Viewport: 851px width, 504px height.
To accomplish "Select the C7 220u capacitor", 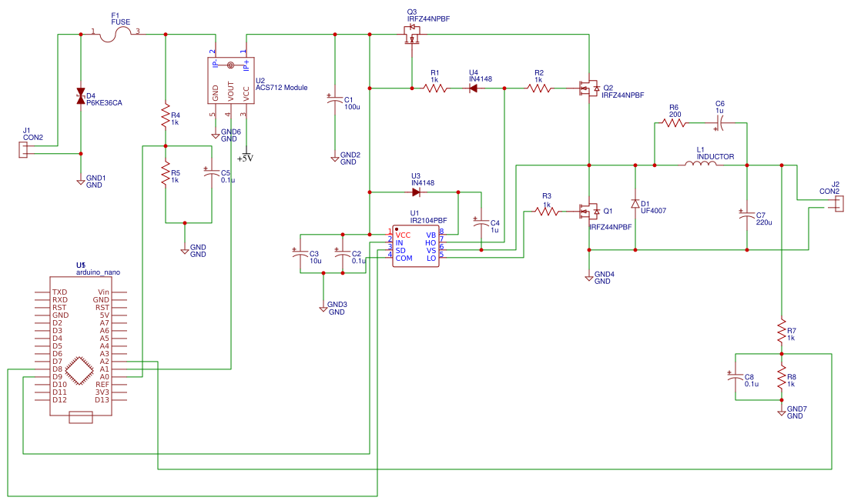I will tap(747, 218).
